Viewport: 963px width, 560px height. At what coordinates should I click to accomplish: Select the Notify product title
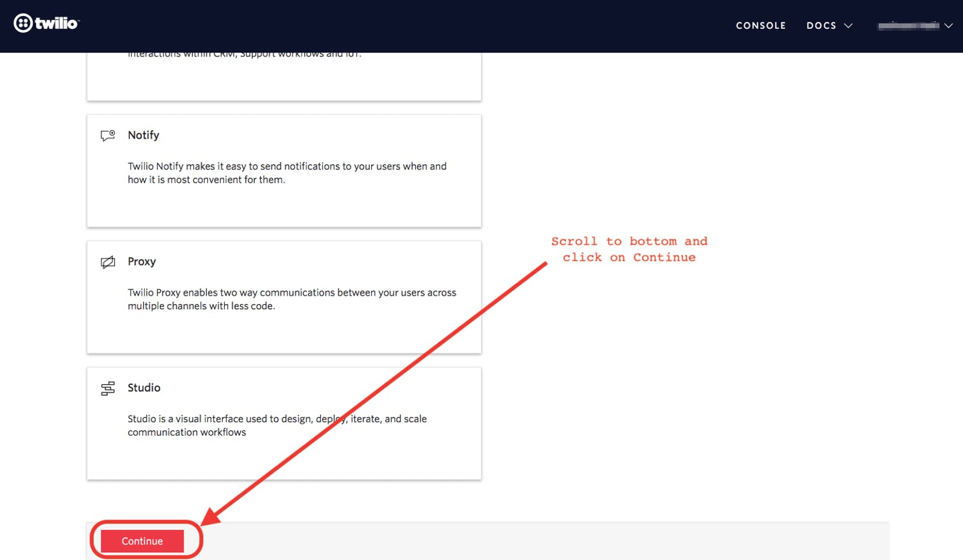point(143,135)
